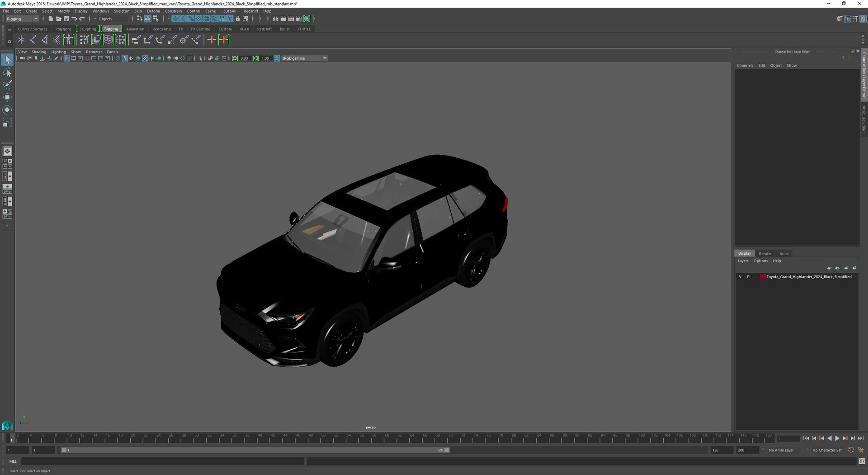Click the play forwards button
Screen dimensions: 868x475
pyautogui.click(x=837, y=438)
